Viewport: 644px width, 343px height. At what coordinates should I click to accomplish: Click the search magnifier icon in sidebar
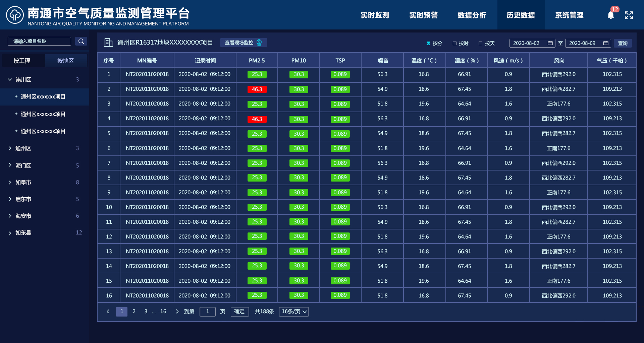[81, 41]
